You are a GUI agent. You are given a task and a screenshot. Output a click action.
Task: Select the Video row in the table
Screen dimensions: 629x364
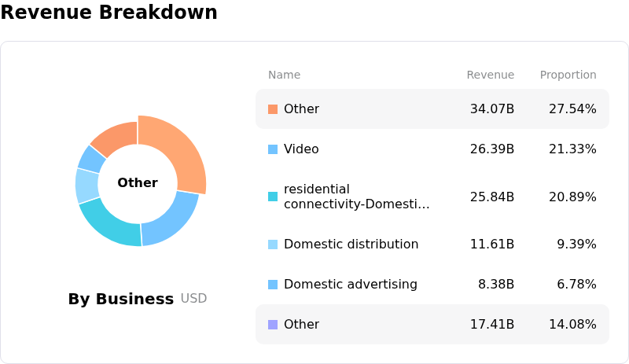coord(432,149)
